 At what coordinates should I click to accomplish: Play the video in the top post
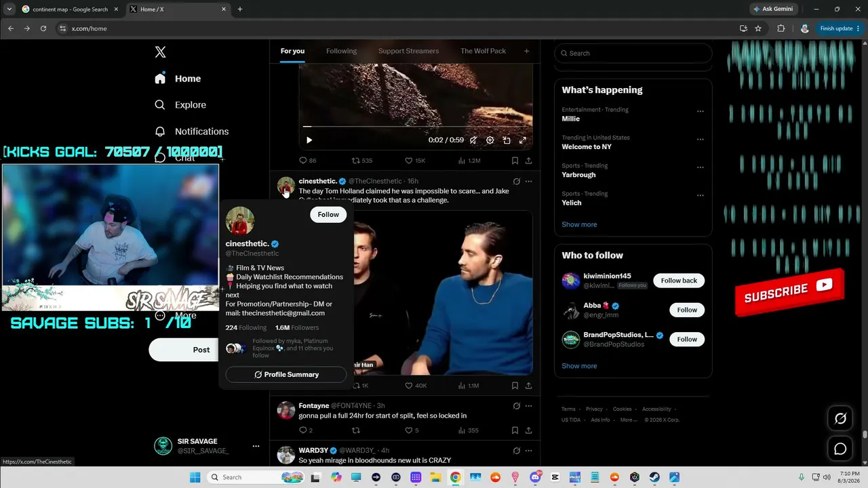(309, 140)
